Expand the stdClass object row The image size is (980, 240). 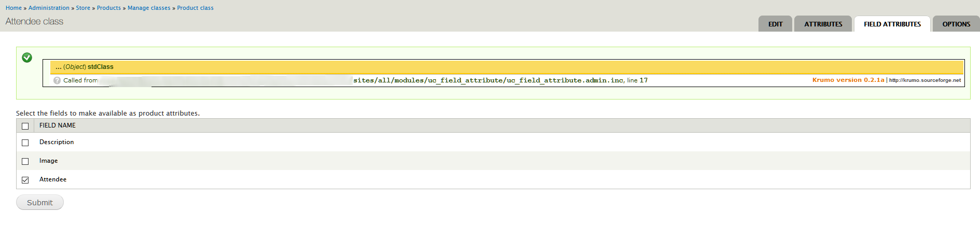point(85,67)
